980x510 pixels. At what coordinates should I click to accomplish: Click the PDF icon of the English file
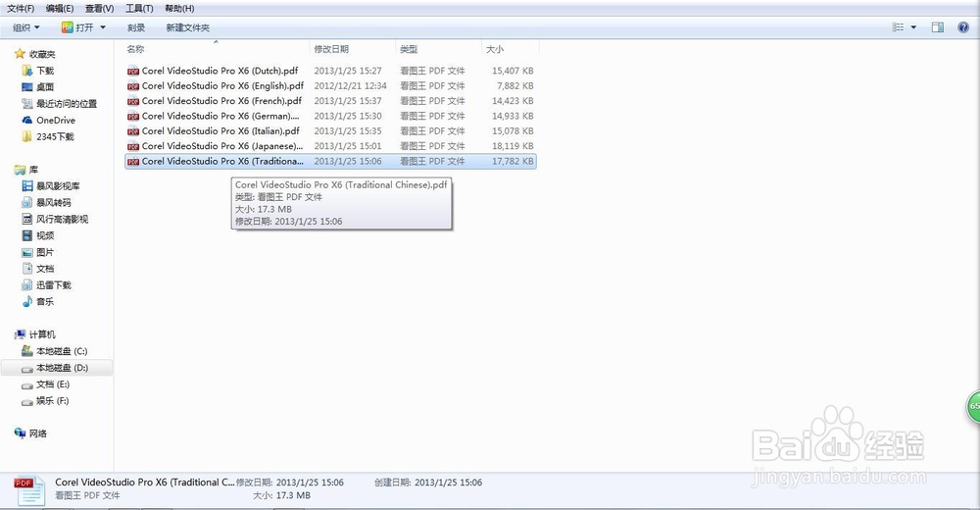133,85
